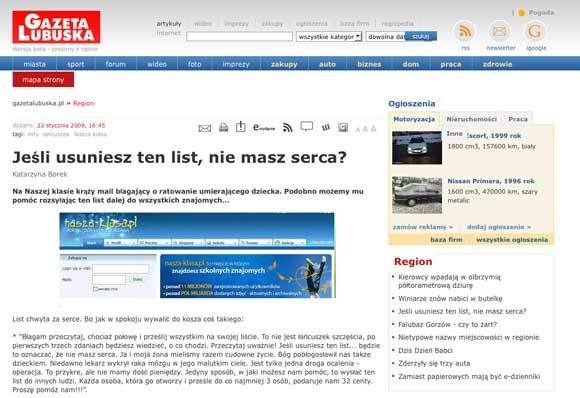The image size is (580, 398).
Task: Switch to Motoryzacja ads tab
Action: pyautogui.click(x=414, y=119)
